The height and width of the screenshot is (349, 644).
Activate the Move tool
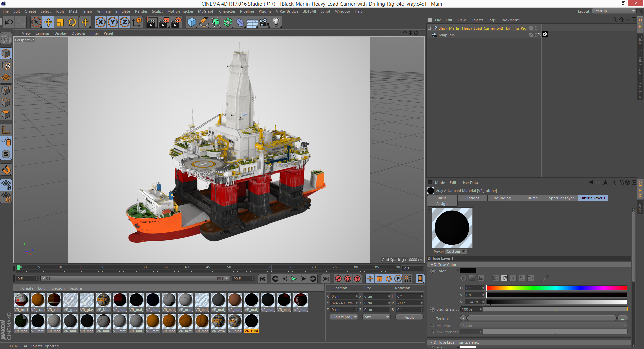tap(48, 22)
